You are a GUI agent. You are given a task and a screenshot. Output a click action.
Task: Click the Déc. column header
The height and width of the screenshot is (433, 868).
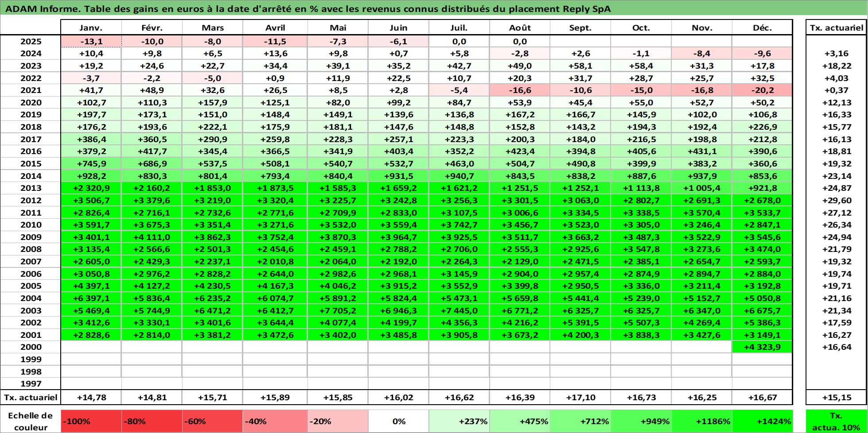[x=762, y=27]
